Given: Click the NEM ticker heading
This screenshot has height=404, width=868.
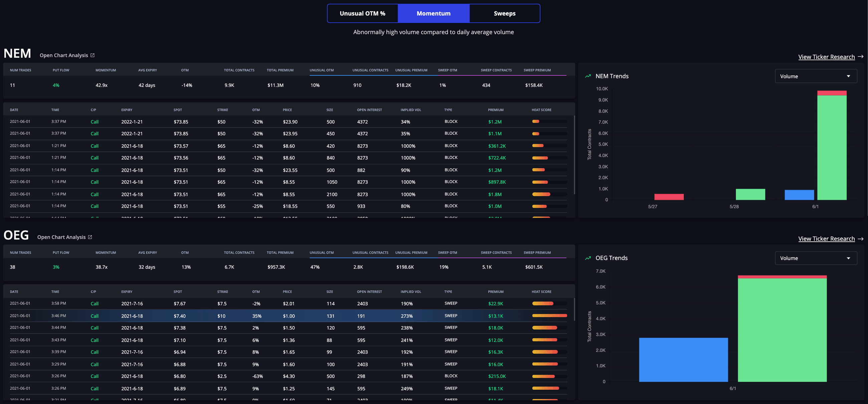Looking at the screenshot, I should [17, 53].
